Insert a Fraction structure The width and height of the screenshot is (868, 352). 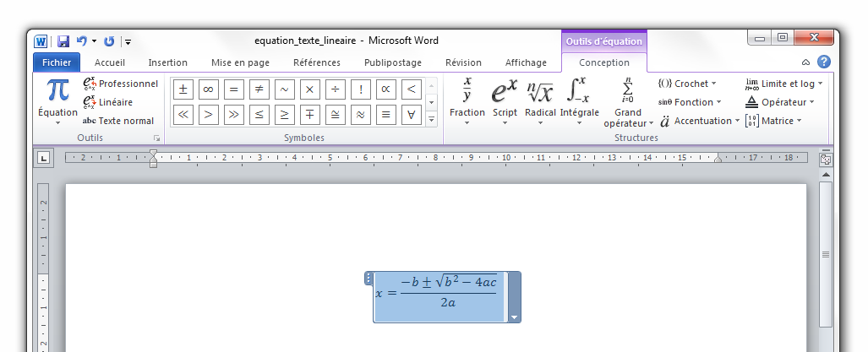click(467, 100)
